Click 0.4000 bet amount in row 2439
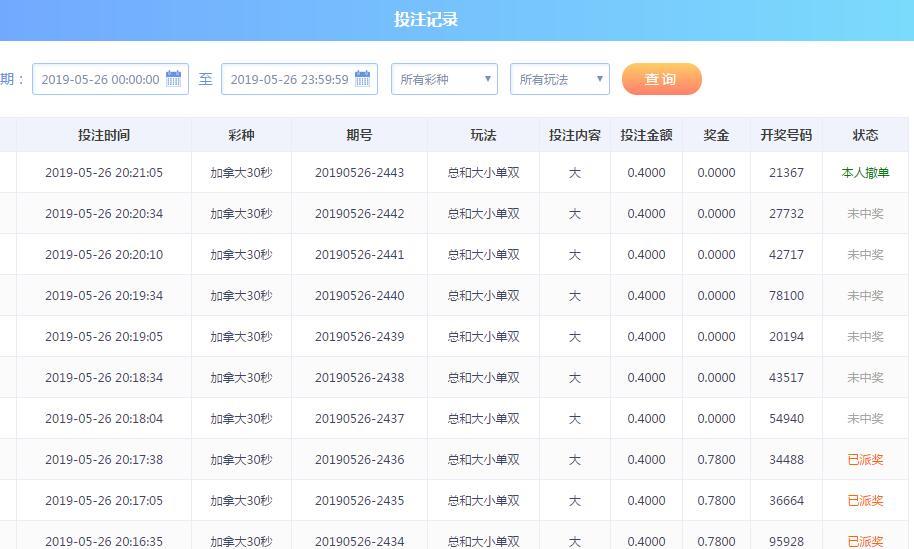Image resolution: width=914 pixels, height=549 pixels. [646, 337]
